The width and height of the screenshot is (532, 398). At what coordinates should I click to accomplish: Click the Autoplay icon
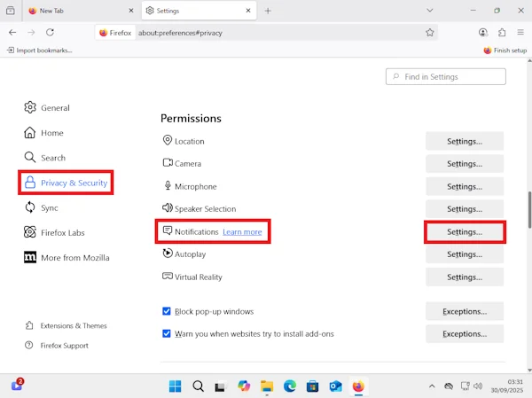[168, 254]
